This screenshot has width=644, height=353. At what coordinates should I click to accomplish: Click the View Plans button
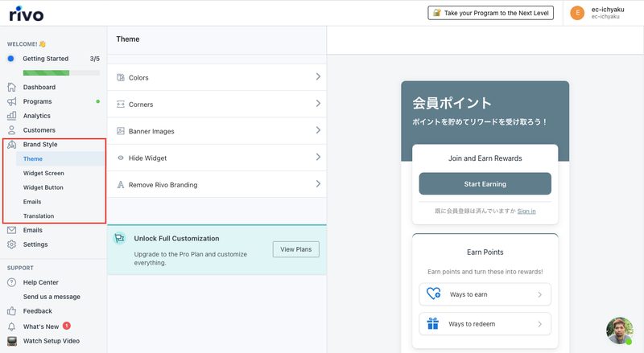295,249
